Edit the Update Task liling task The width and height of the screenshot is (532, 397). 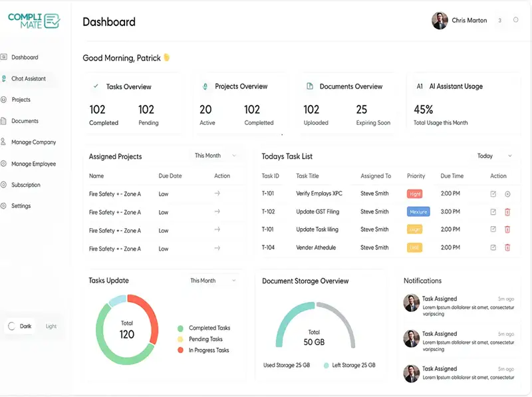[x=493, y=229]
